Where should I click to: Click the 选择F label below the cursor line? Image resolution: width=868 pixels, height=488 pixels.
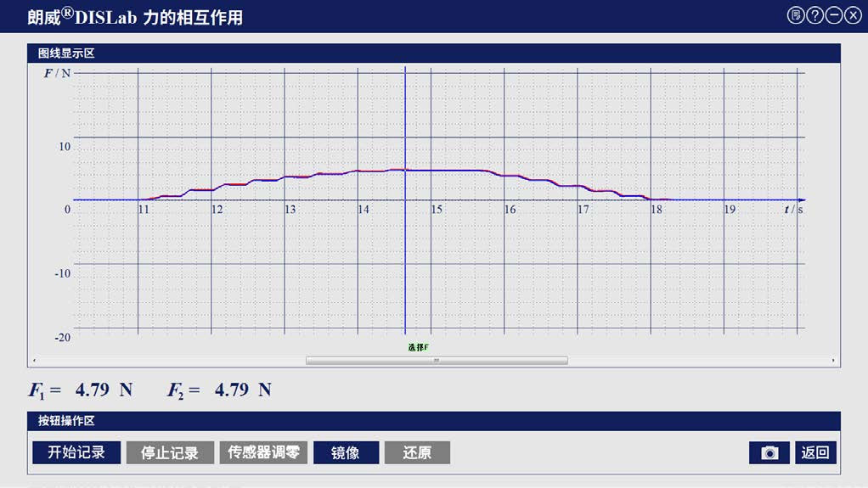point(418,347)
